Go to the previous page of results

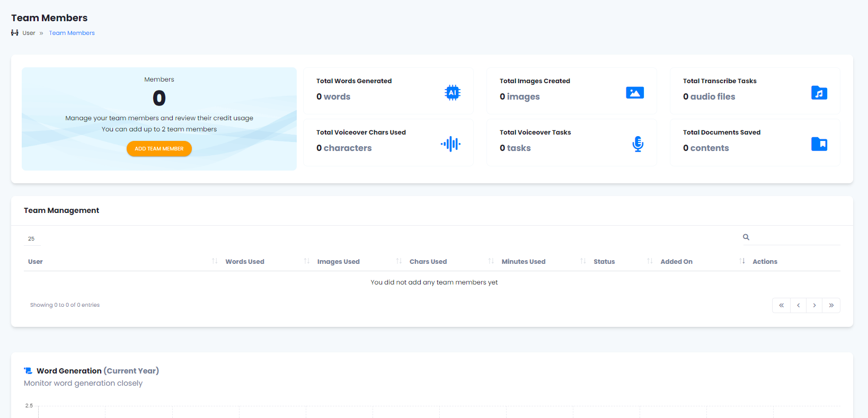798,306
